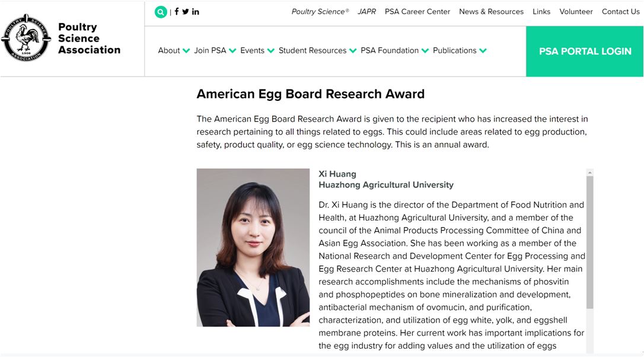Open the PSA Twitter icon
The image size is (644, 357).
[x=186, y=12]
